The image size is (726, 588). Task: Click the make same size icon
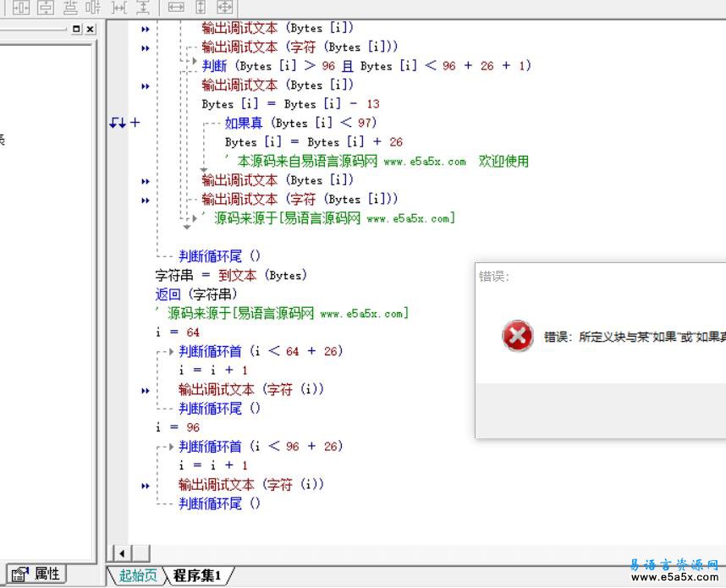[x=224, y=8]
